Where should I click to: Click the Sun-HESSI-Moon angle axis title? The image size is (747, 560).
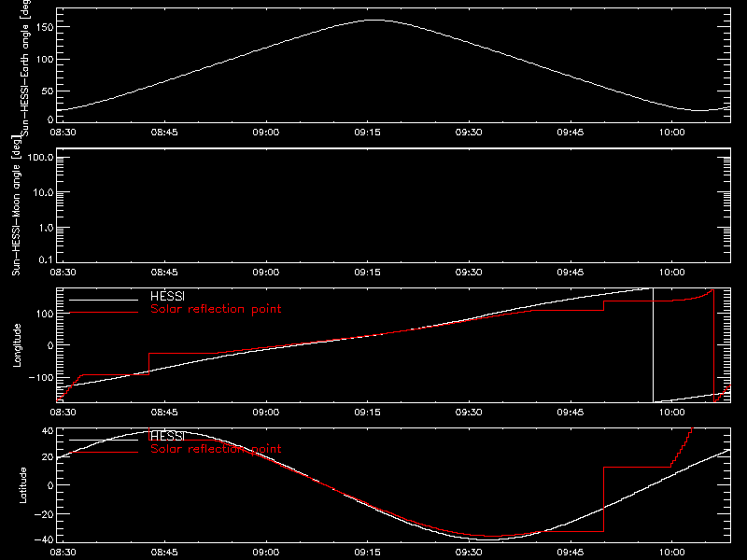[16, 205]
